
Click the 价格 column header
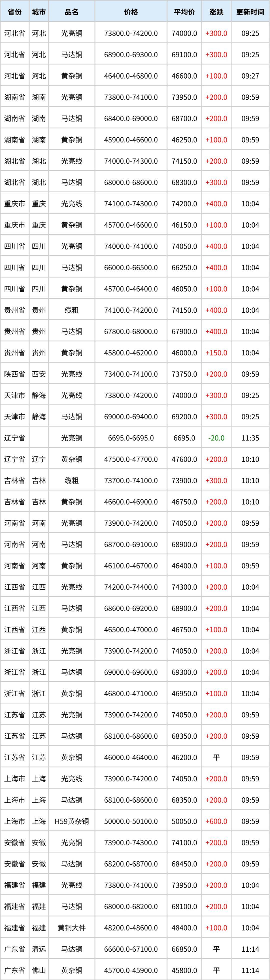pos(131,12)
